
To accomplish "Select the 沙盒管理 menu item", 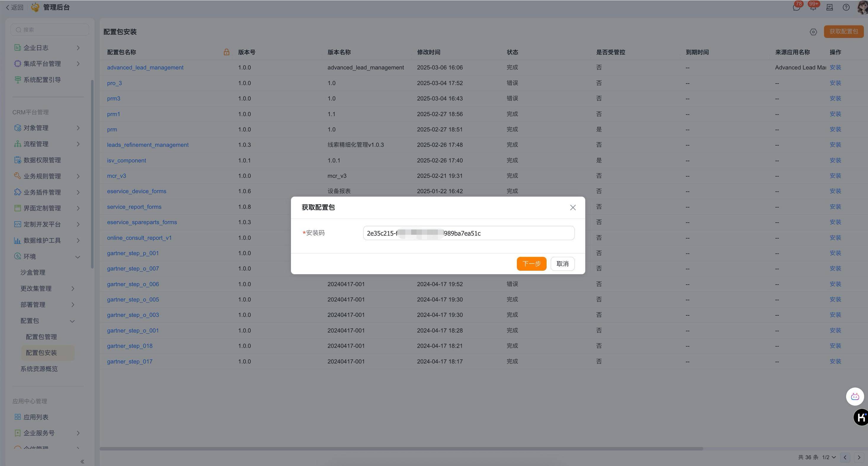I will click(x=33, y=272).
